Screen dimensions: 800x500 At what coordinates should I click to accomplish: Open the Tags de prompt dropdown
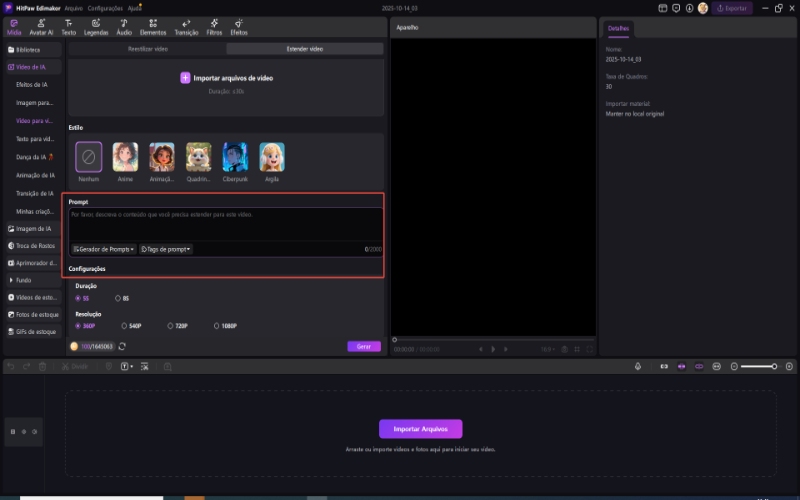(x=165, y=249)
